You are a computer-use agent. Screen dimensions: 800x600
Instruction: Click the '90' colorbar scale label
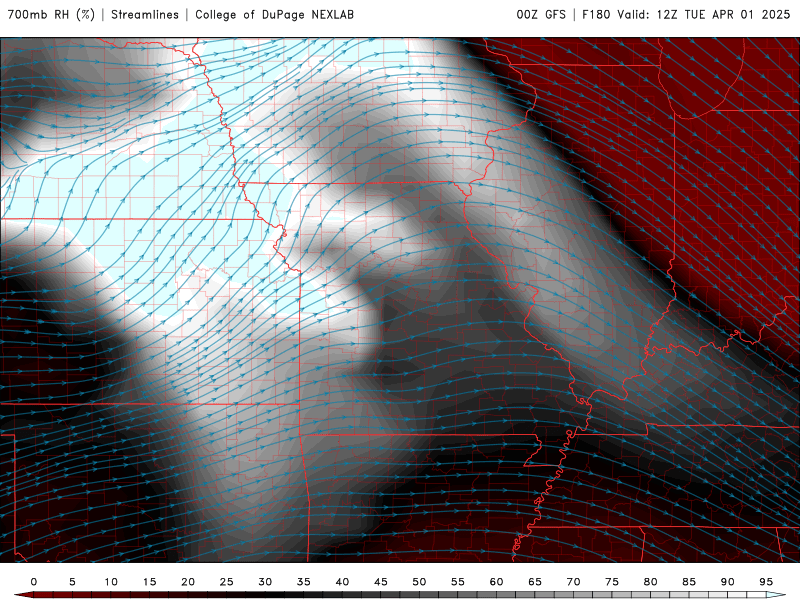tap(728, 582)
